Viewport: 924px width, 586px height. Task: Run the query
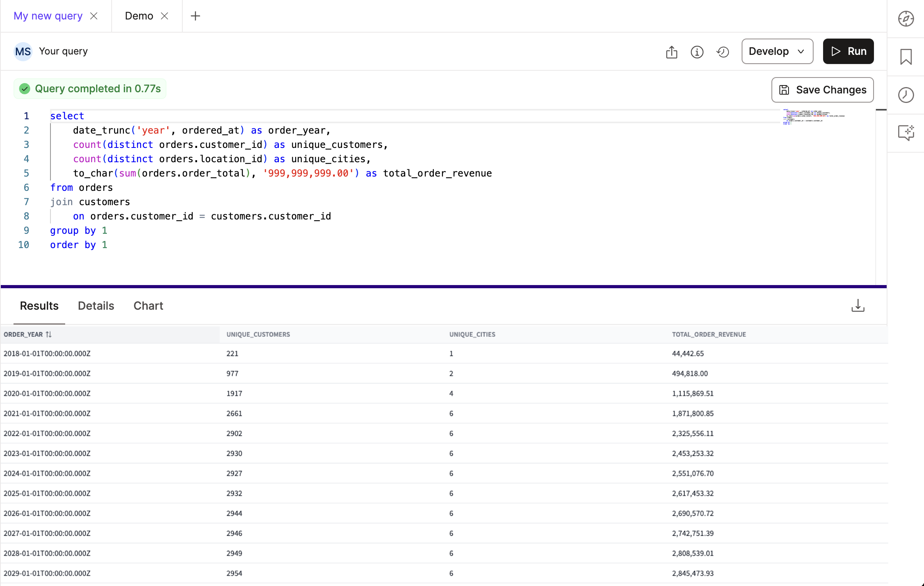(848, 51)
